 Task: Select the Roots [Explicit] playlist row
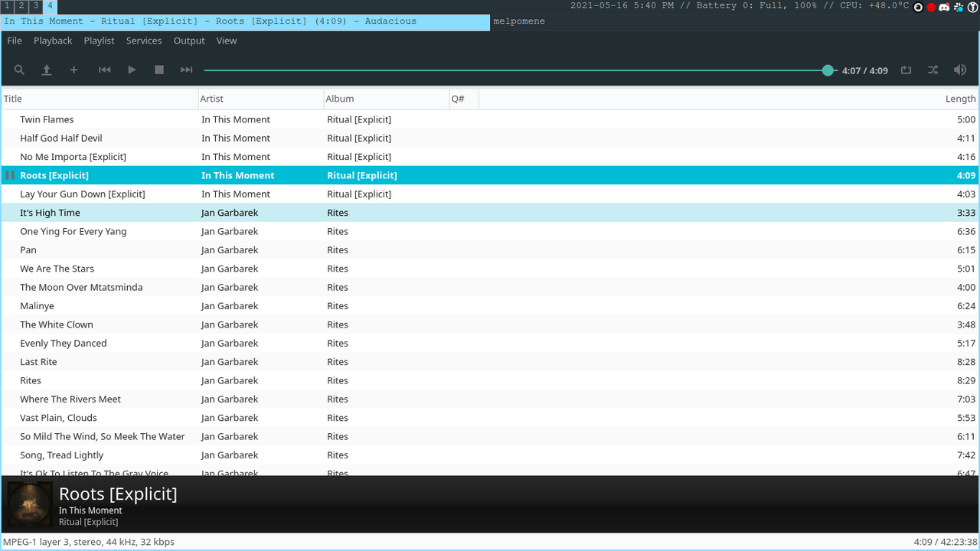(x=490, y=175)
